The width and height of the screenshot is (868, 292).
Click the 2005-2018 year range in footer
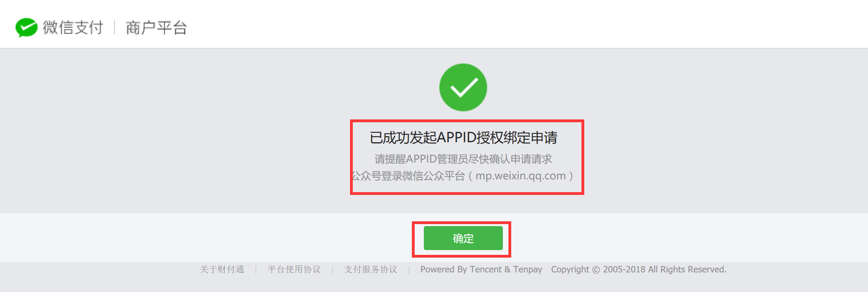pyautogui.click(x=624, y=270)
